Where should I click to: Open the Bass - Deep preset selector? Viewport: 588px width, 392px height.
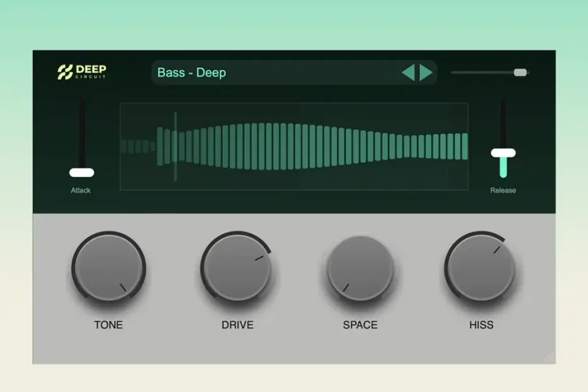point(294,73)
